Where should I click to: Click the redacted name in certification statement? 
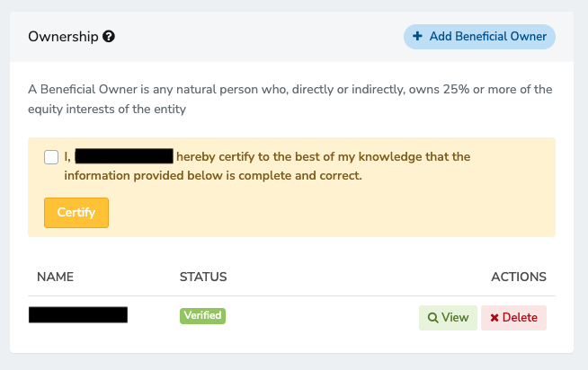coord(124,156)
